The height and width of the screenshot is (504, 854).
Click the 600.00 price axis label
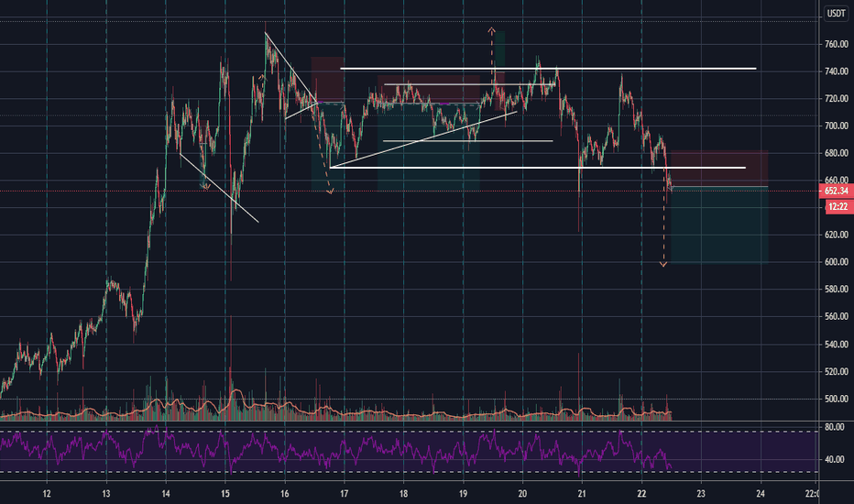pyautogui.click(x=836, y=262)
